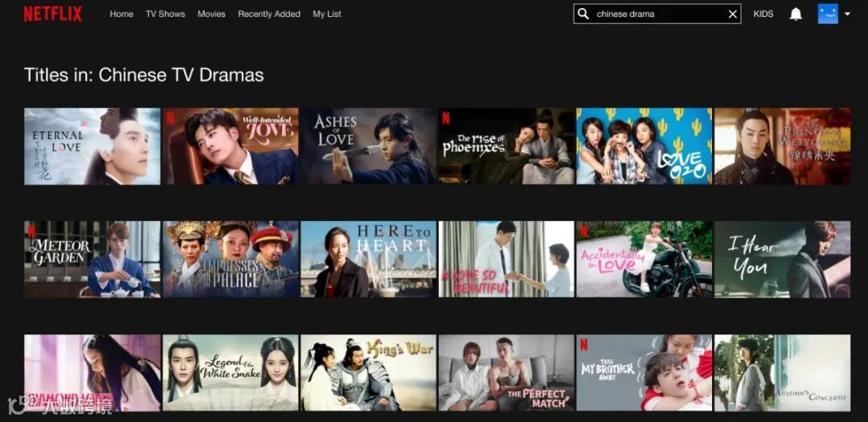Open Legend of the White Snake thumbnail
Viewport: 868px width, 422px height.
[231, 373]
